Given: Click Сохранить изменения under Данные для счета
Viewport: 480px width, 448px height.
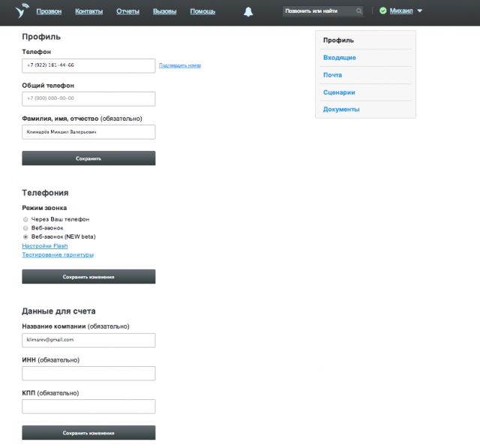Looking at the screenshot, I should coord(88,433).
